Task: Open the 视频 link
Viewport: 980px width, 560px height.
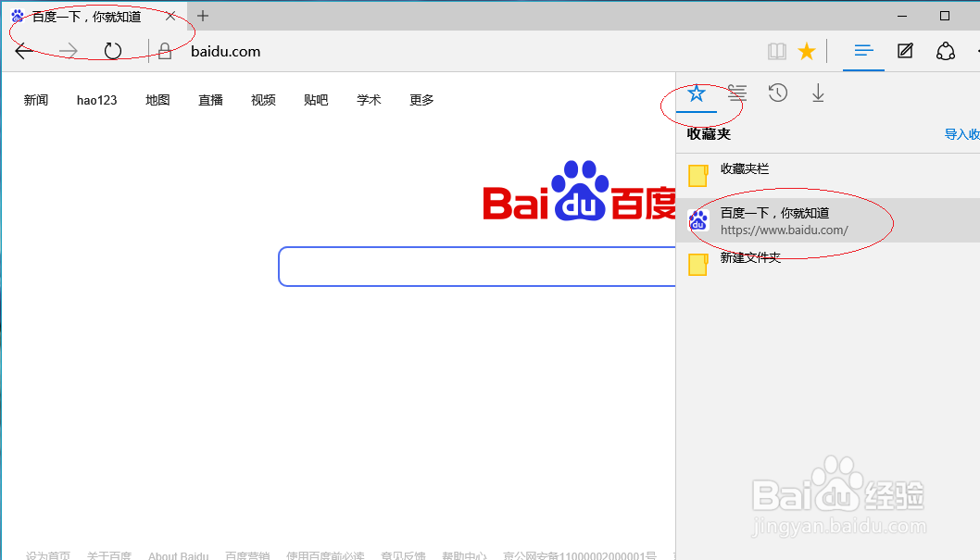Action: [263, 100]
